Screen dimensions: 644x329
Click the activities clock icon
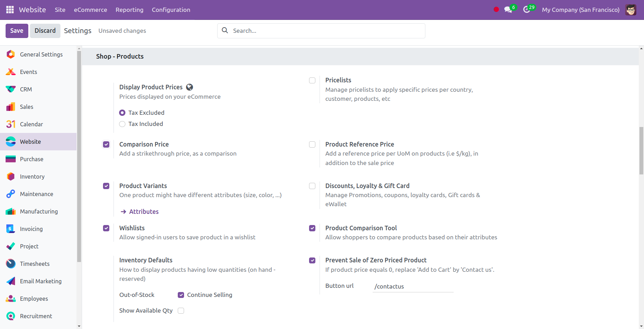(527, 9)
